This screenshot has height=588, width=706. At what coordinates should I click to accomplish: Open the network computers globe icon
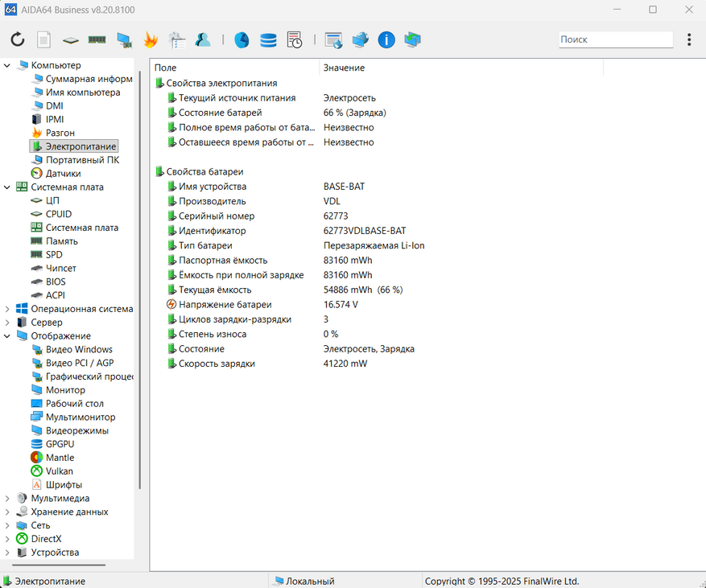coord(360,39)
